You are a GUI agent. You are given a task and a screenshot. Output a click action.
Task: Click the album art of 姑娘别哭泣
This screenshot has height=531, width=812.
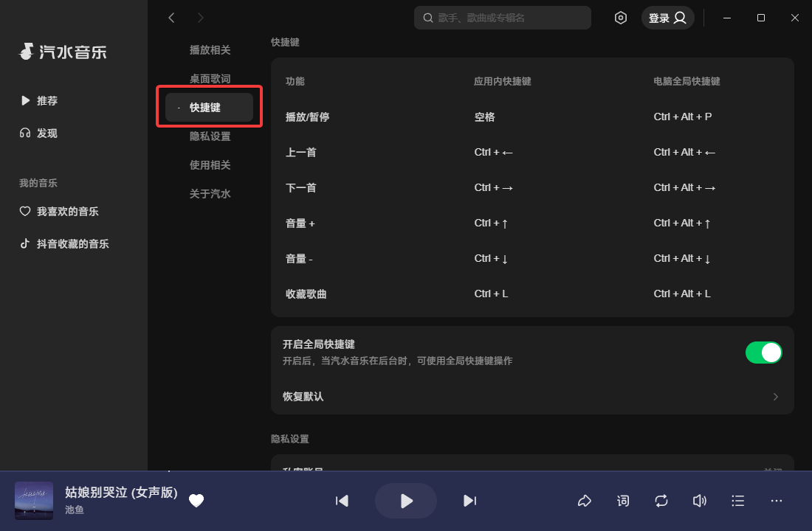33,501
